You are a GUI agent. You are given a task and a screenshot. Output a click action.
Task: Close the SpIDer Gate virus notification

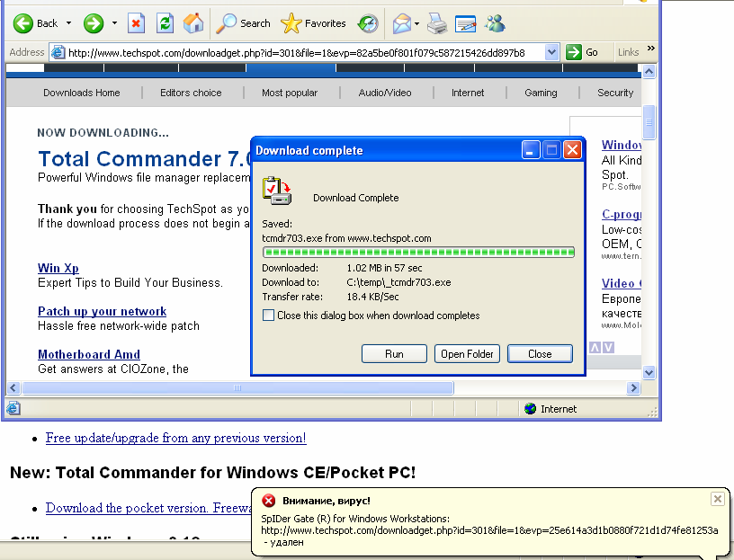tap(717, 499)
